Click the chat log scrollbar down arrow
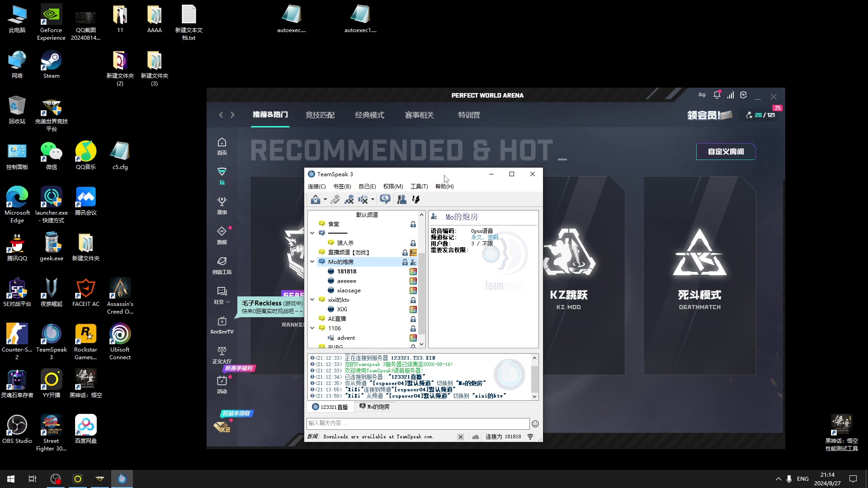The width and height of the screenshot is (868, 488). click(x=534, y=396)
